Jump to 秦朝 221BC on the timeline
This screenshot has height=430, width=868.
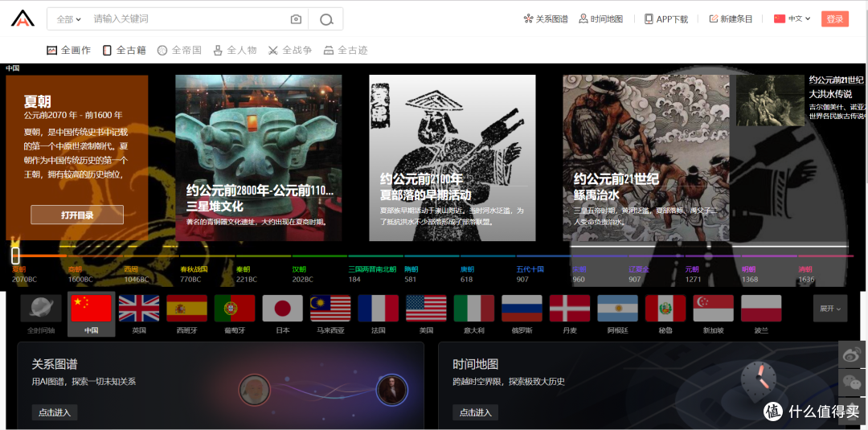coord(247,274)
